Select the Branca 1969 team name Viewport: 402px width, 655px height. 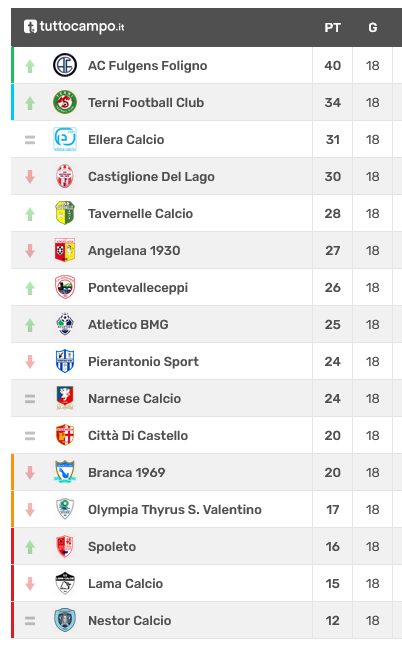(127, 472)
